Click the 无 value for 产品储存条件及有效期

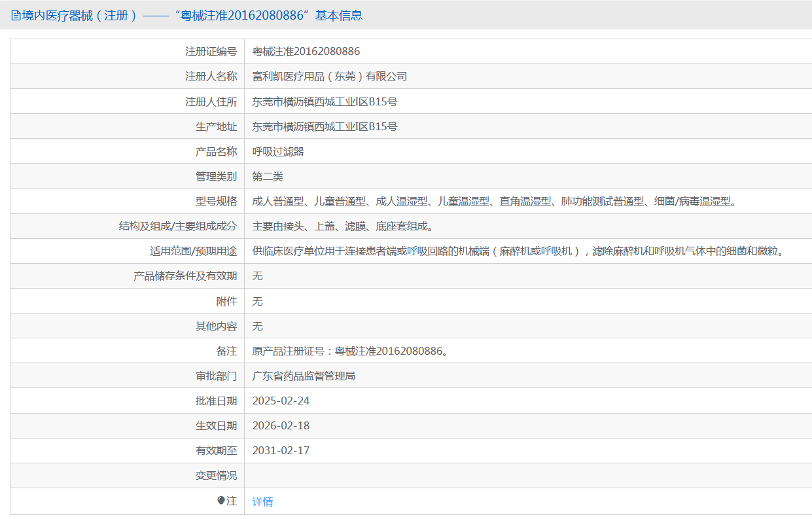[x=257, y=276]
